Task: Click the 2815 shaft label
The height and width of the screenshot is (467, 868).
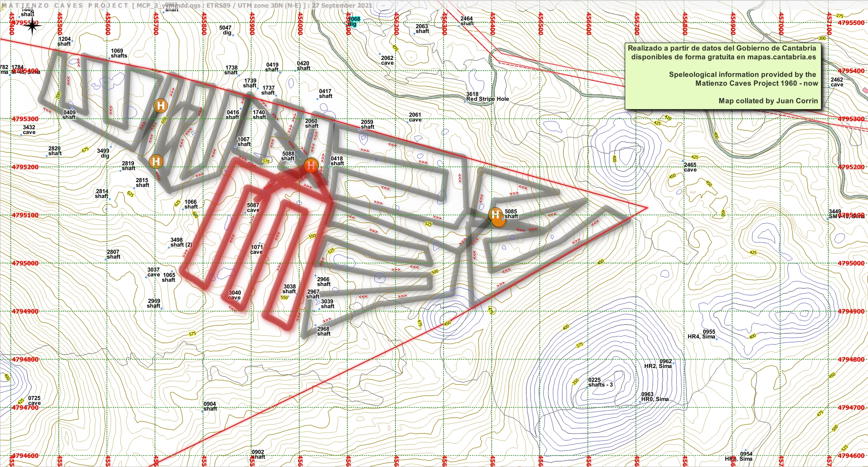Action: (x=142, y=183)
